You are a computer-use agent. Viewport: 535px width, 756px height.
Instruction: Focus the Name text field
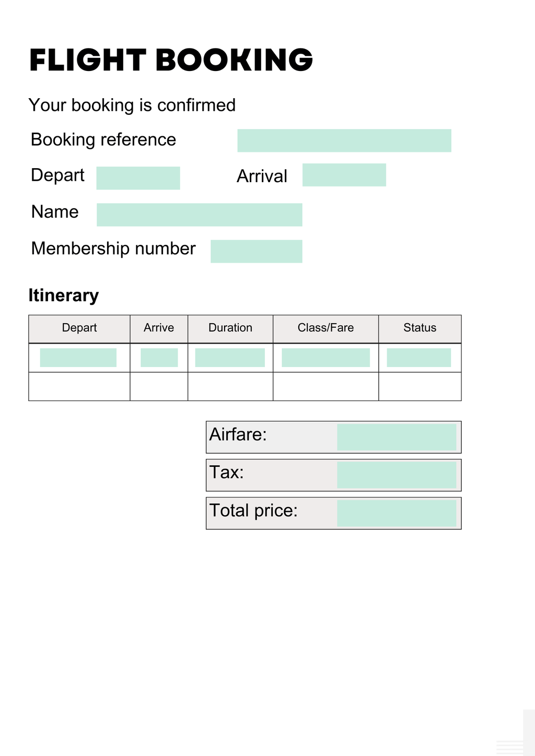pos(200,215)
